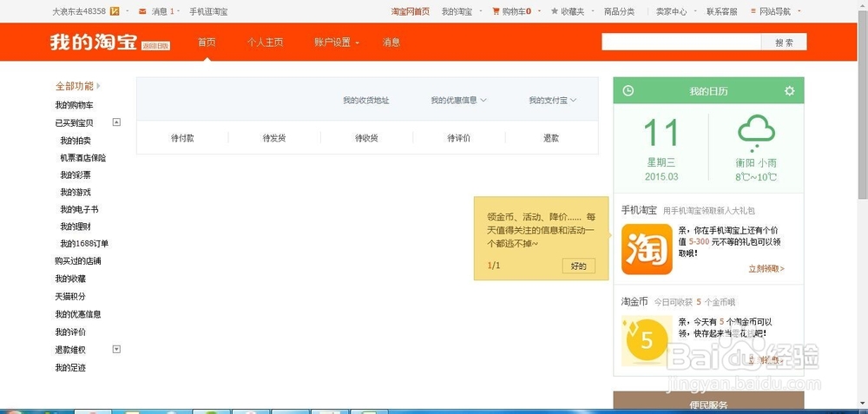This screenshot has height=414, width=868.
Task: Open 我的评价 in the sidebar
Action: (70, 332)
